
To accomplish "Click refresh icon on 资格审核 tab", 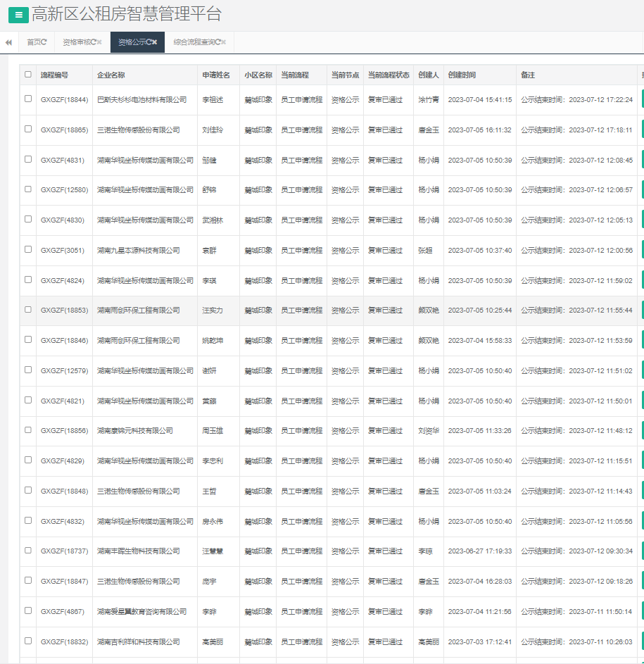I will pos(93,42).
